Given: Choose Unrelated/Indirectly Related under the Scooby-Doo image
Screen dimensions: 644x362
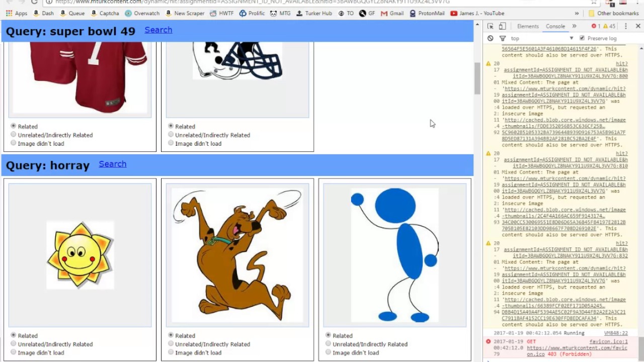Looking at the screenshot, I should point(171,344).
